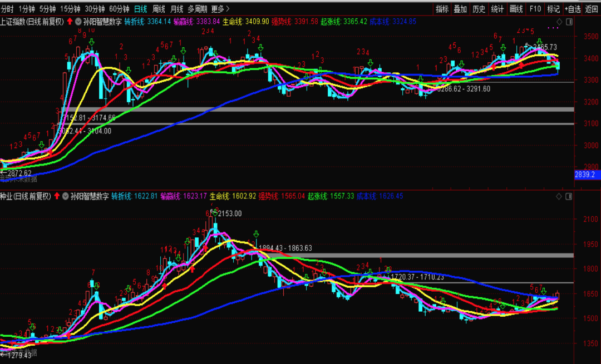Toggle side panel icon in top chart header
The image size is (601, 364).
point(569,22)
